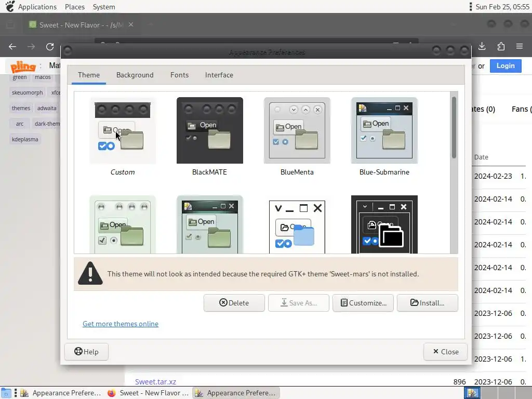Go to the Interface tab
Viewport: 532px width, 399px height.
point(219,75)
